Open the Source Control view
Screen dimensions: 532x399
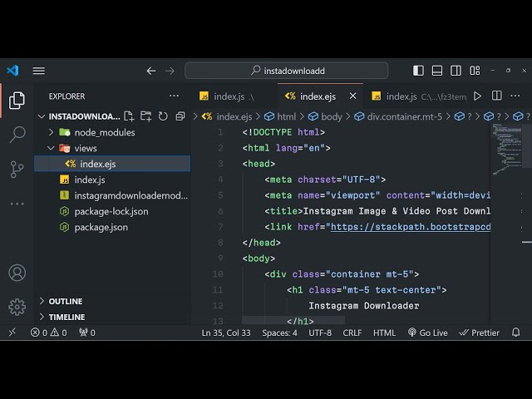click(x=17, y=169)
